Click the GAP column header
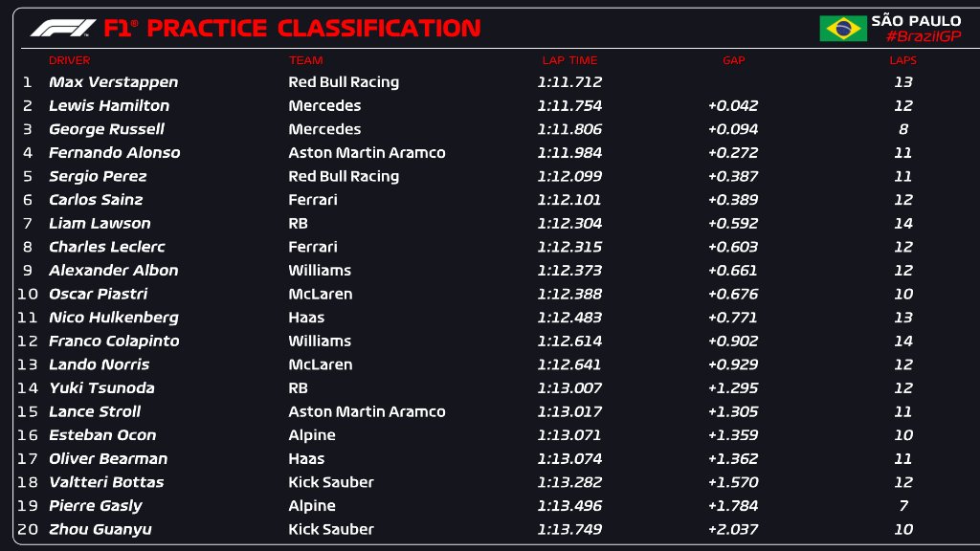The width and height of the screenshot is (980, 551). pyautogui.click(x=733, y=60)
